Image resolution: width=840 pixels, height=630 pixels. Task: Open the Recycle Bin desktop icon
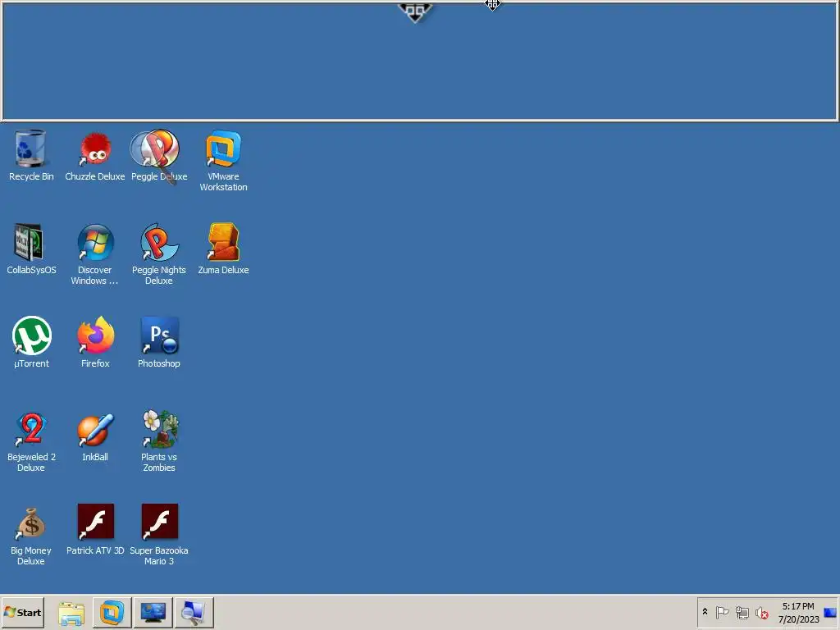tap(31, 155)
